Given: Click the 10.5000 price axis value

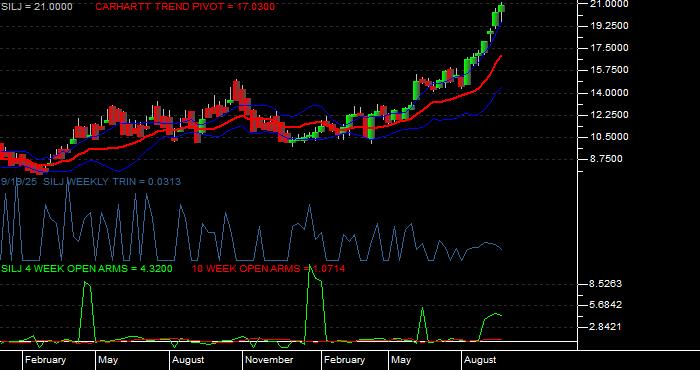Looking at the screenshot, I should click(609, 137).
